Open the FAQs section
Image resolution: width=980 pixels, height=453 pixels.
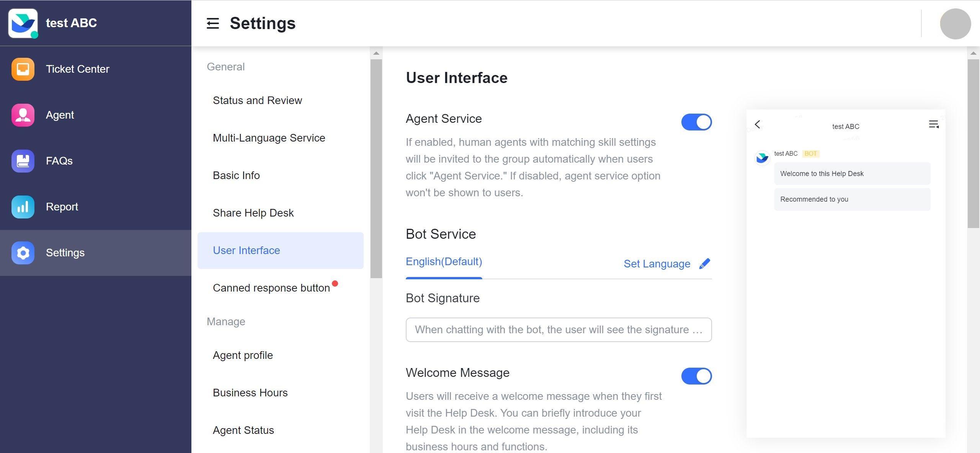pyautogui.click(x=59, y=161)
